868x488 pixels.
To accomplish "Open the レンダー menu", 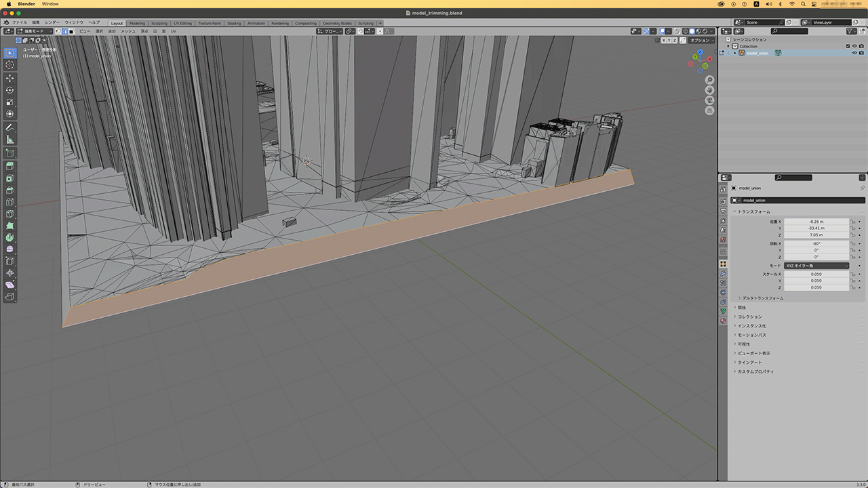I will tap(52, 22).
